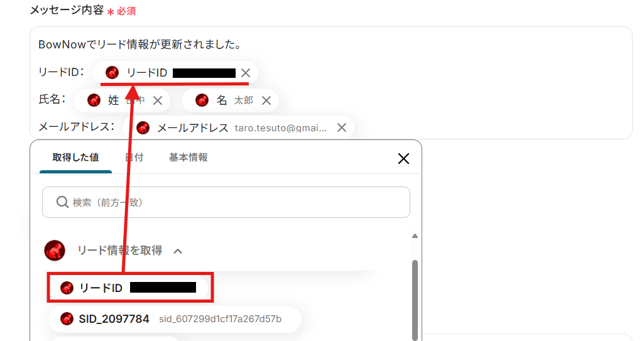
Task: Remove the 名 太郎 chip
Action: 266,100
